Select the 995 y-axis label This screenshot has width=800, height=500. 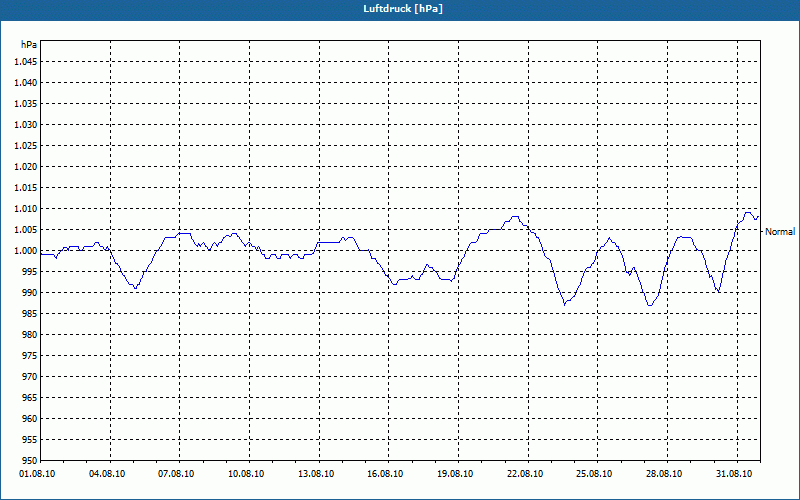(30, 271)
